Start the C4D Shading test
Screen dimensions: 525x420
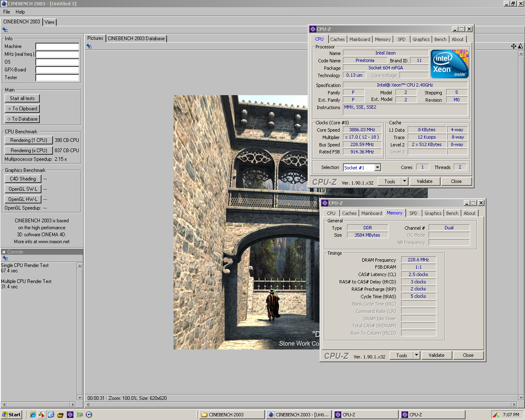(x=23, y=179)
